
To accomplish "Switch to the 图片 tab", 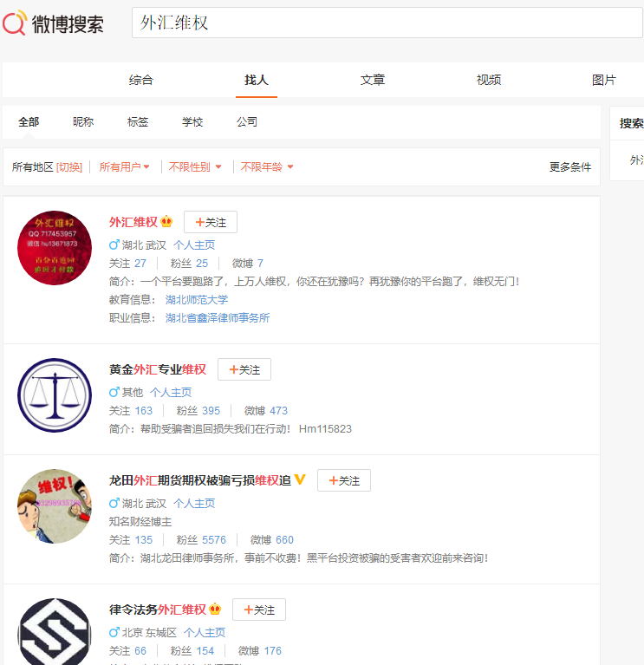I will coord(604,80).
